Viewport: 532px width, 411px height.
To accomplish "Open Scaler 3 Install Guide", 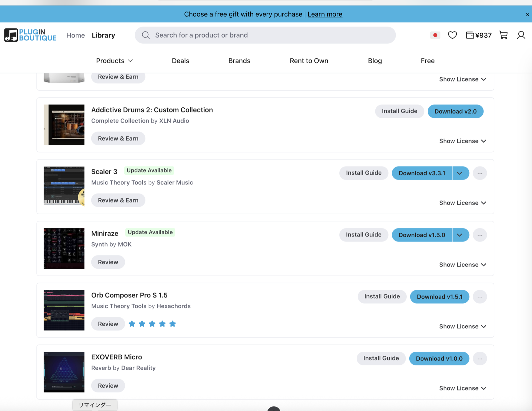I will [x=364, y=173].
